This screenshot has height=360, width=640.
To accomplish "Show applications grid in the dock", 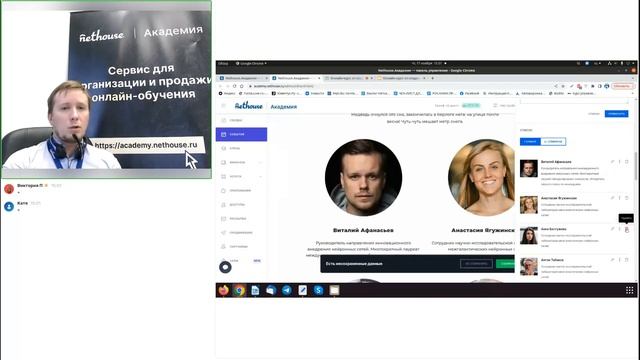I will coord(629,290).
